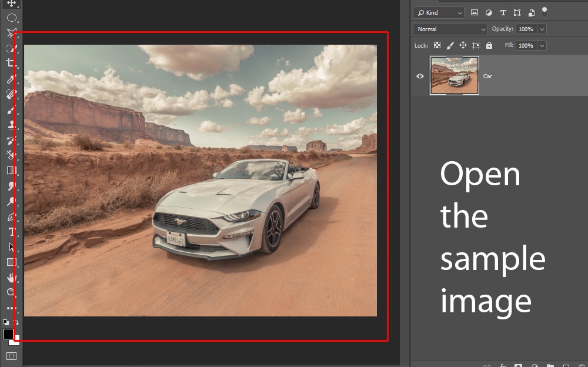Toggle lock transparent pixels
588x367 pixels.
[x=437, y=45]
